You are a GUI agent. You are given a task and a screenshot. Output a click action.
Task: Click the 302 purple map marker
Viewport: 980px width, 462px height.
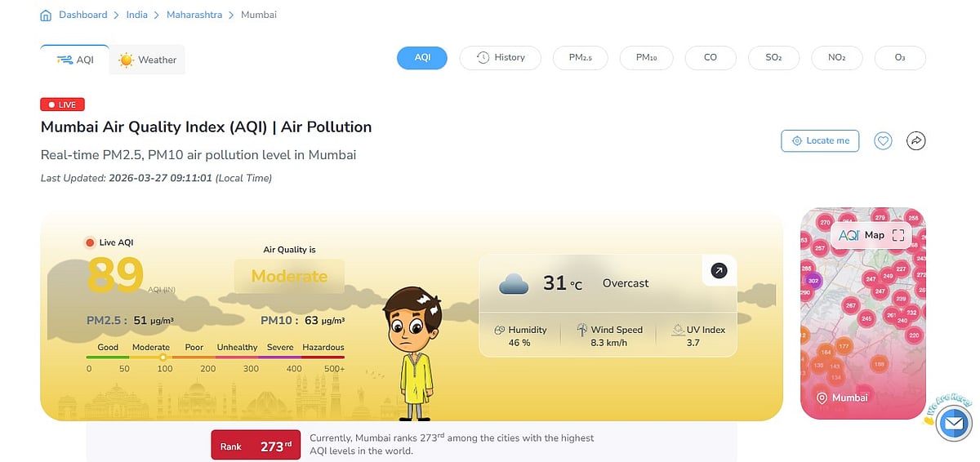[813, 281]
